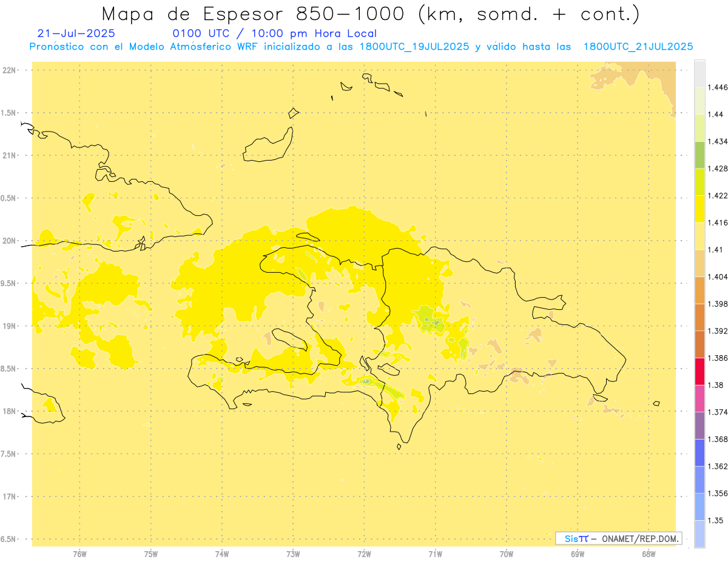Viewport: 728px width, 562px height.
Task: Click the orange legend swatch between 1.398 and 1.404
Action: 699,290
